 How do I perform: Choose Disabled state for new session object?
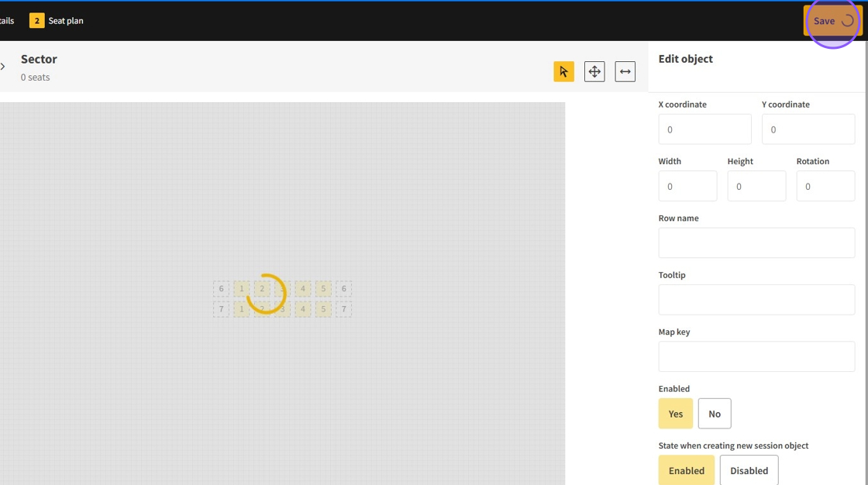click(x=749, y=470)
